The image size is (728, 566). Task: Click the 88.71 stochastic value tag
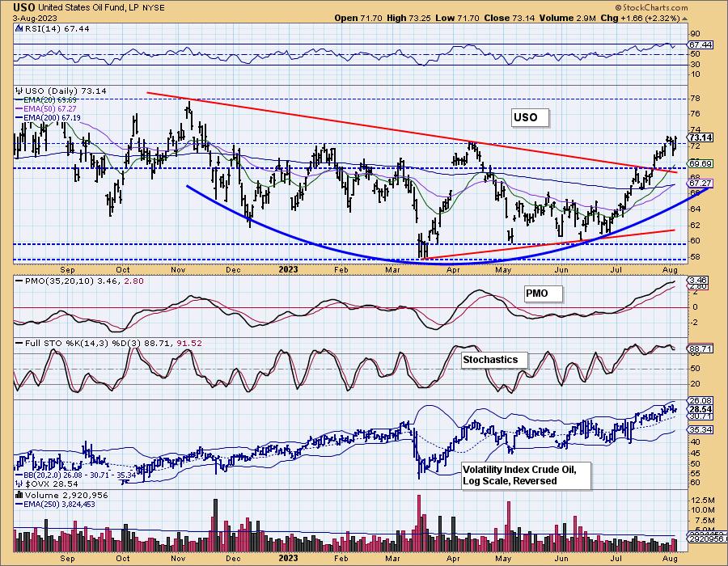click(700, 348)
